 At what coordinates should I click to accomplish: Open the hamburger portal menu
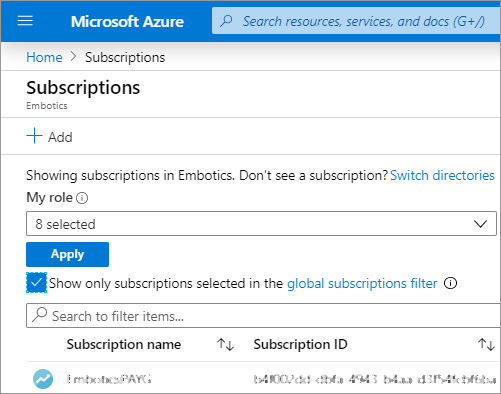point(25,21)
